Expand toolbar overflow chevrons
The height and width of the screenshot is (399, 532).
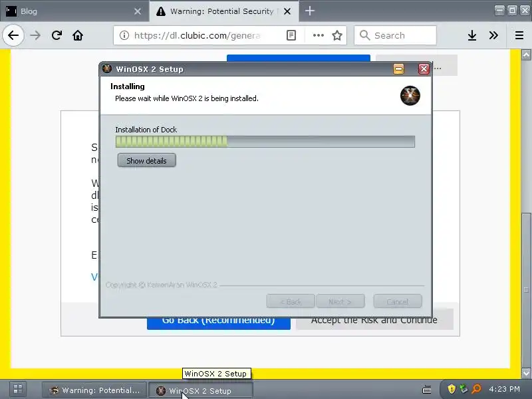493,35
